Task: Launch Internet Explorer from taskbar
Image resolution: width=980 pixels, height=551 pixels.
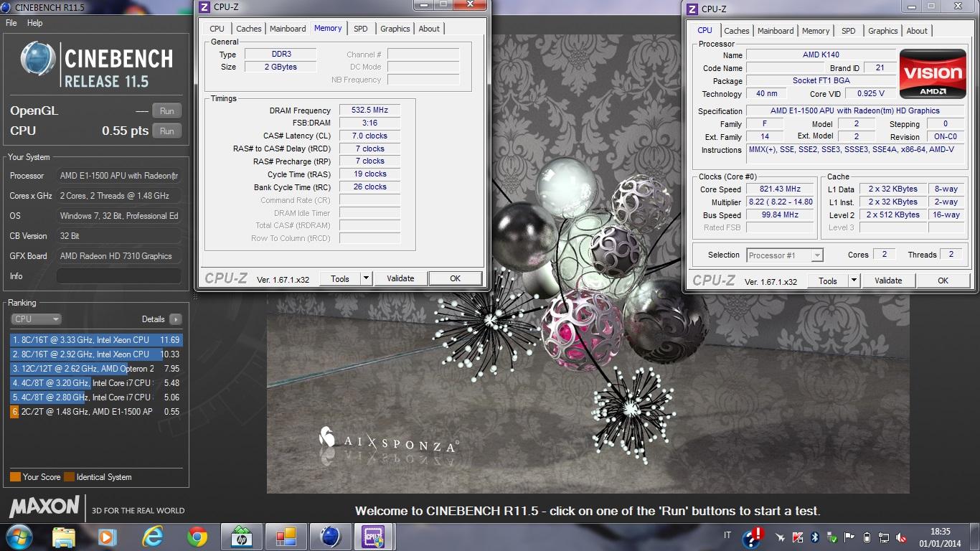Action: [x=152, y=537]
